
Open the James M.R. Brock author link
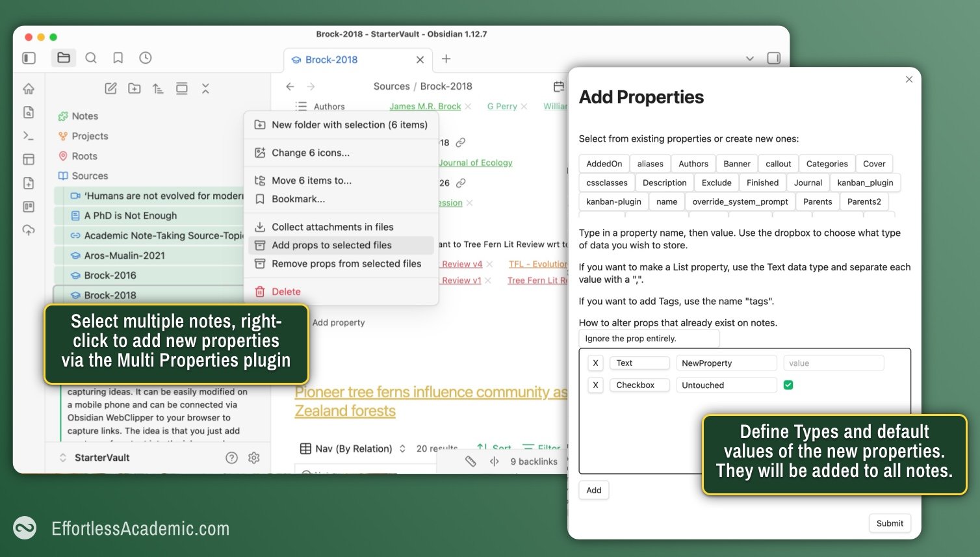(x=425, y=107)
